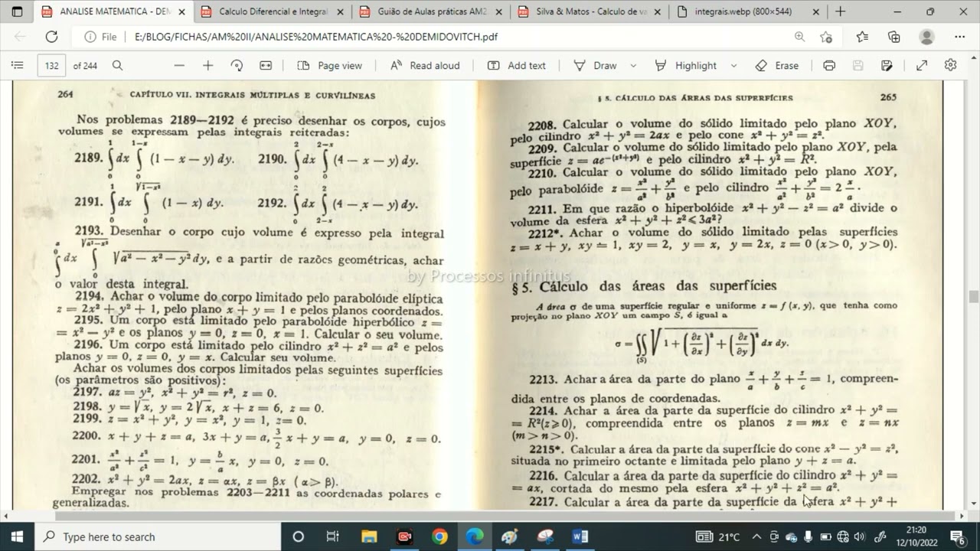Viewport: 980px width, 551px height.
Task: Click the page number field showing 132
Action: [x=51, y=66]
